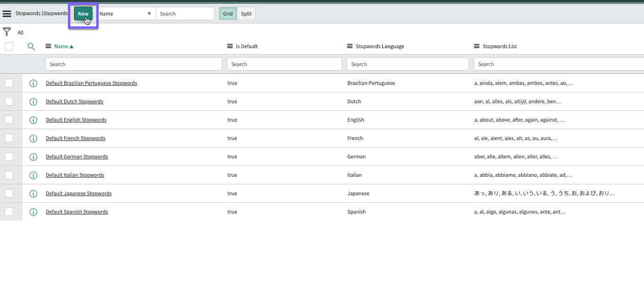Select all rows with header checkbox
Image resolution: width=644 pixels, height=289 pixels.
pos(9,46)
